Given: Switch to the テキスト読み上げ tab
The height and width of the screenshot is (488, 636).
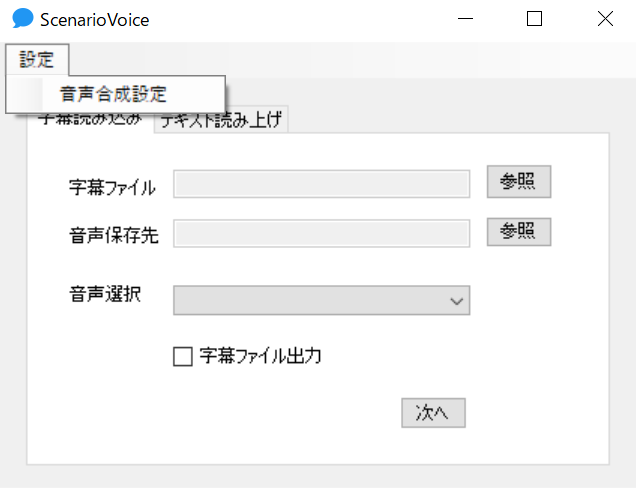Looking at the screenshot, I should (x=221, y=120).
